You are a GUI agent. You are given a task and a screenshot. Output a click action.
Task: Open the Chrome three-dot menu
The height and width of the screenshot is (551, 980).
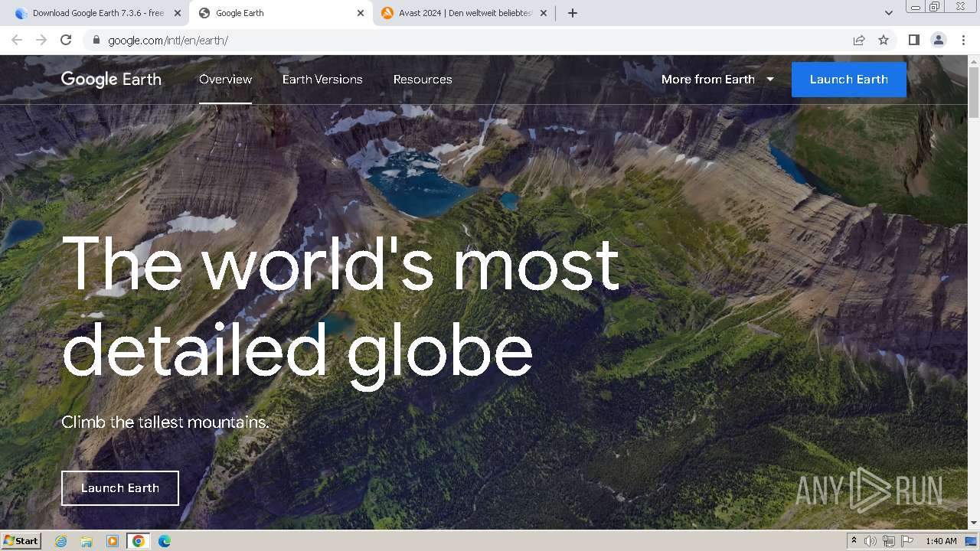pos(963,40)
